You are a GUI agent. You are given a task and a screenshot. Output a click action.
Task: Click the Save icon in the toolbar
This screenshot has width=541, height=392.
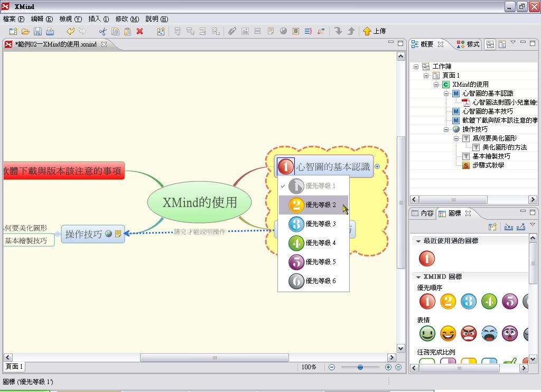tap(38, 31)
